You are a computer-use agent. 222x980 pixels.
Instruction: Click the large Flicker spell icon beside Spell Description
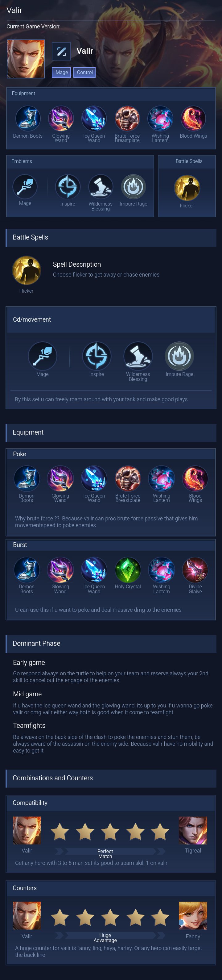pos(27,270)
